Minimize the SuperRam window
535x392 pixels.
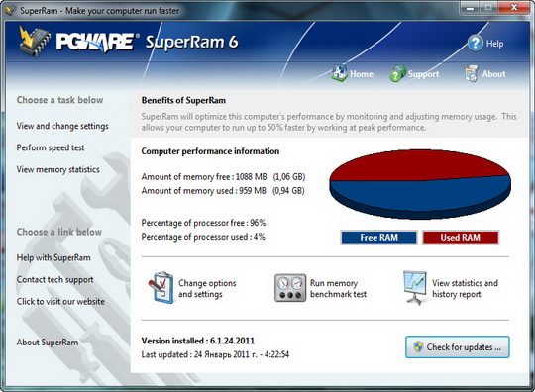click(x=471, y=8)
